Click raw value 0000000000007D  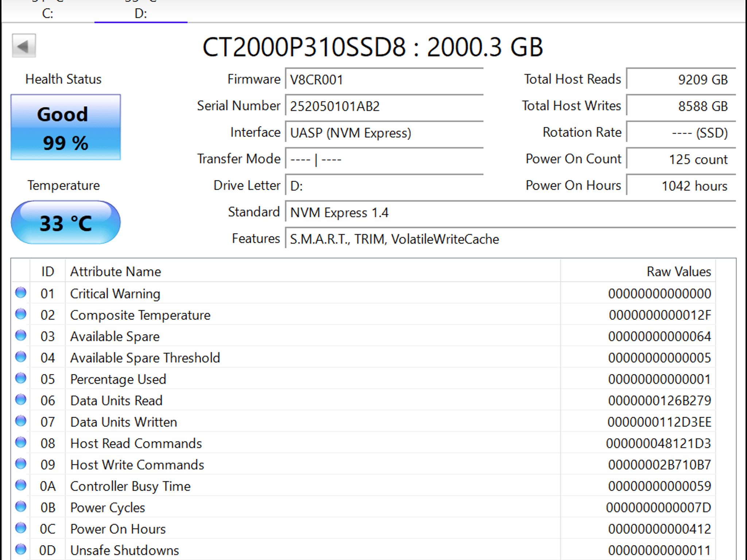(x=659, y=507)
